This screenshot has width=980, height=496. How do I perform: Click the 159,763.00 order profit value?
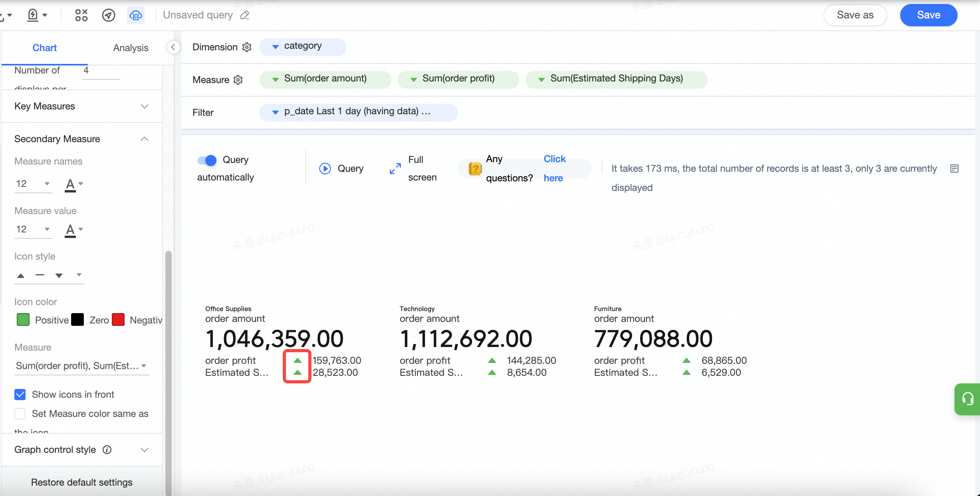(337, 361)
